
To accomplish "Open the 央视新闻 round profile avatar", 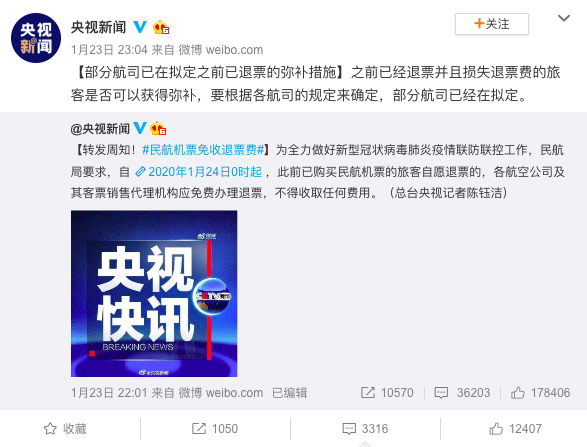I will click(36, 38).
